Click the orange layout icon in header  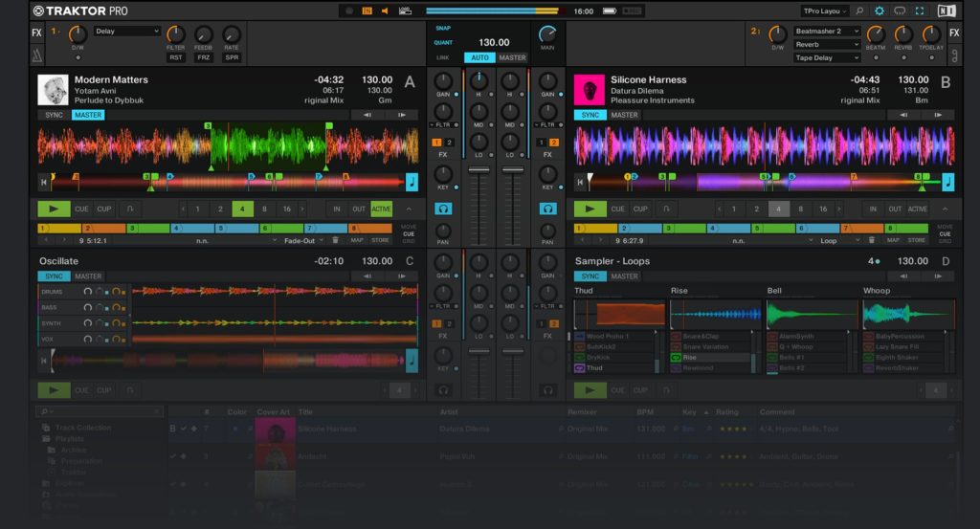[367, 11]
